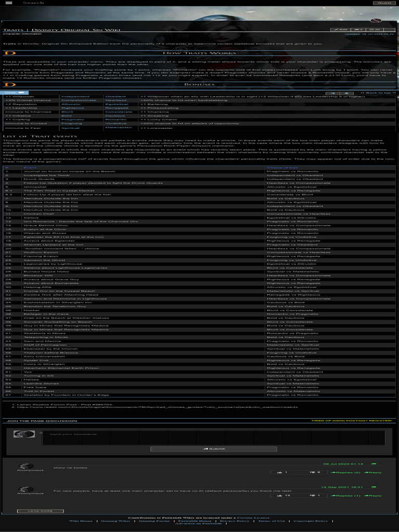Select the Staff of Permagnon event row
The height and width of the screenshot is (532, 399).
point(199,345)
